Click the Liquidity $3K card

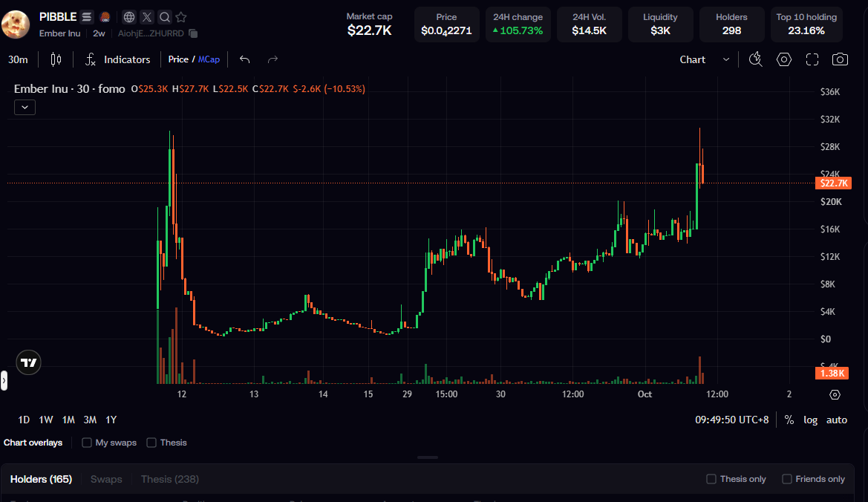click(660, 25)
